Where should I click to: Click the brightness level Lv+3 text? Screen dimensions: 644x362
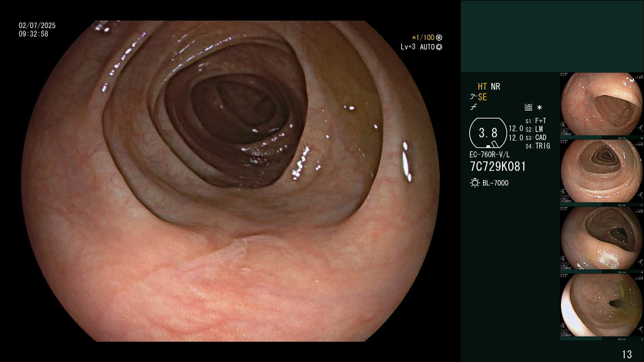click(x=408, y=47)
